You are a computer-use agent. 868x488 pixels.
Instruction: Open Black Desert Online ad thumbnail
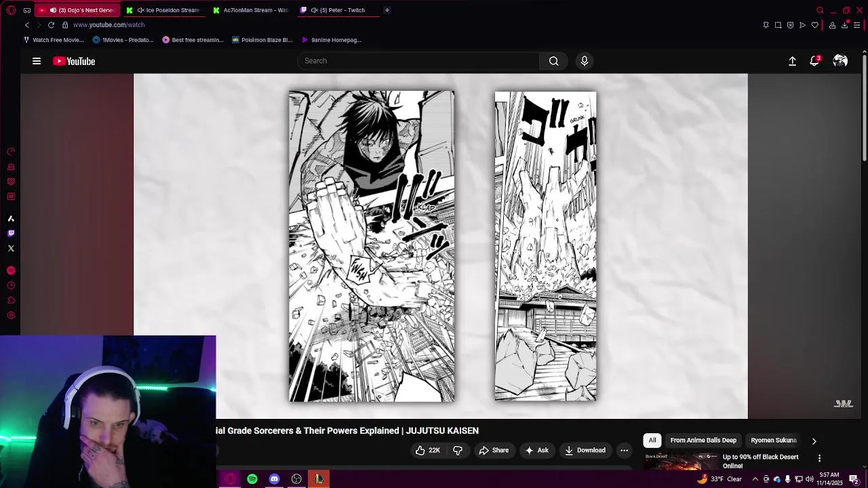[x=681, y=462]
